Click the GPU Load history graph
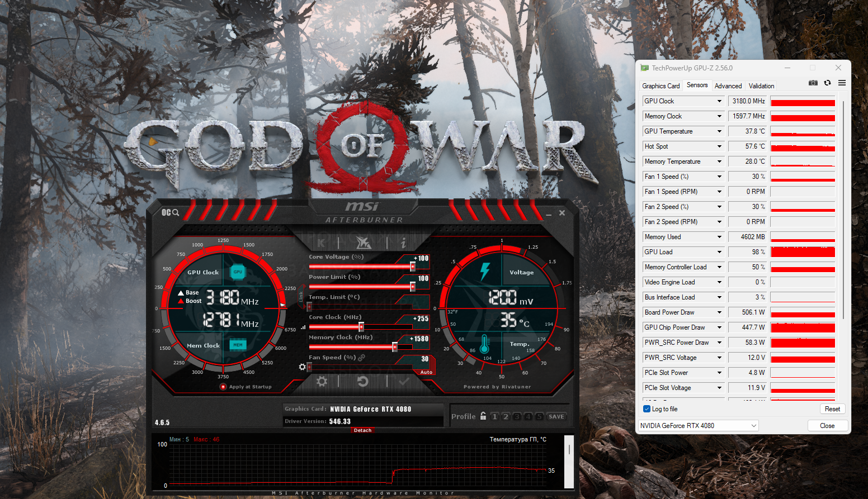This screenshot has width=868, height=499. [803, 252]
